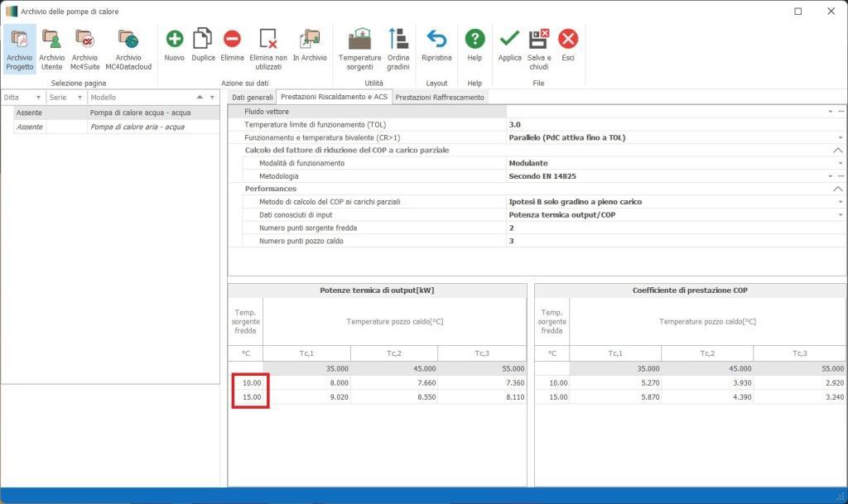Select the 5.270 COP cell
Image resolution: width=848 pixels, height=504 pixels.
point(615,383)
